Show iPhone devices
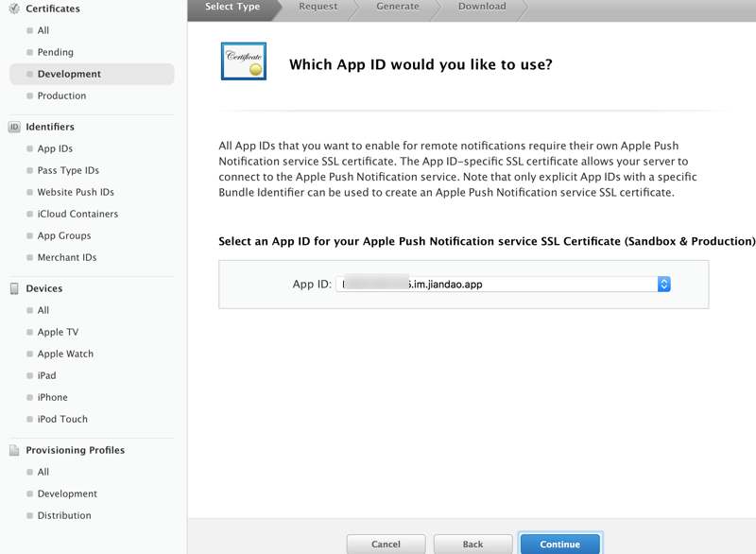This screenshot has height=554, width=756. (53, 397)
